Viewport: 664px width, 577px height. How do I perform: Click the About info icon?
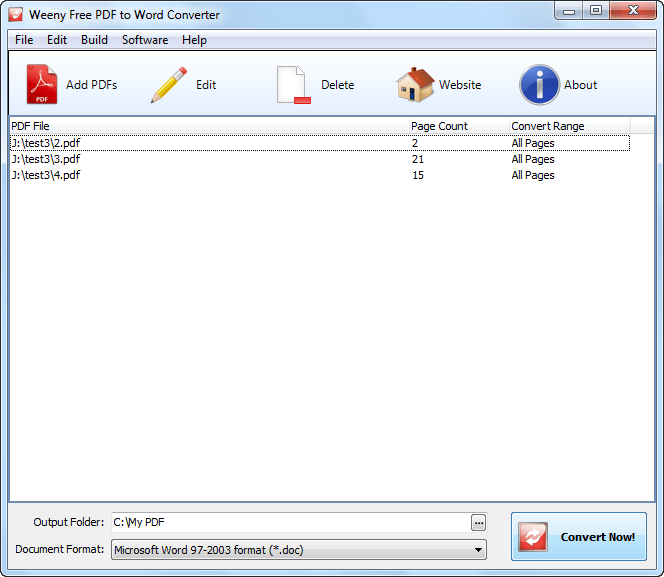[539, 85]
